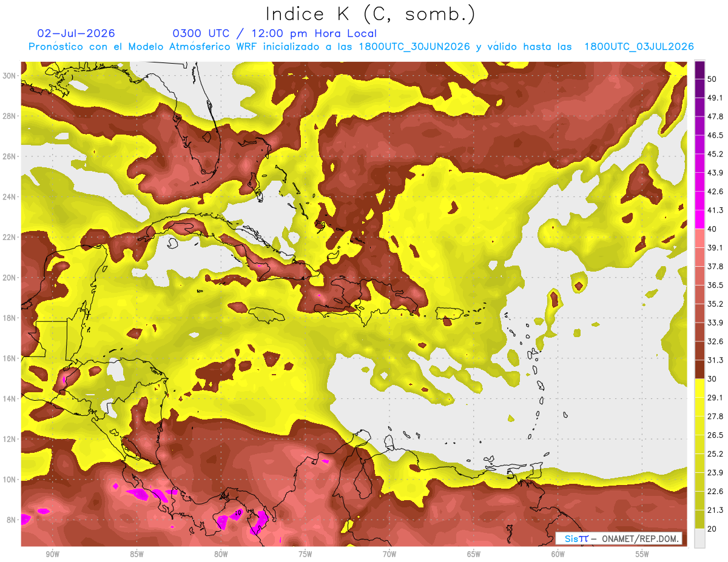The image size is (728, 562).
Task: Click the "49.1" color scale value
Action: click(715, 98)
